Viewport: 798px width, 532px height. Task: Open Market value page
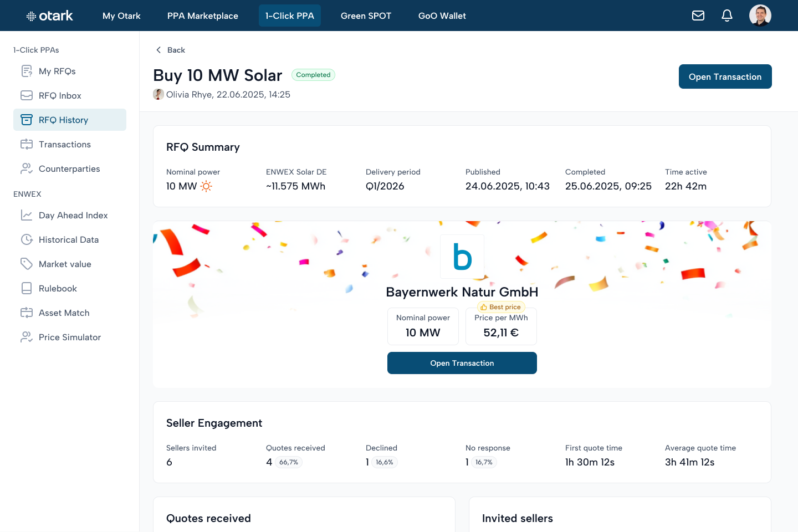click(70, 264)
